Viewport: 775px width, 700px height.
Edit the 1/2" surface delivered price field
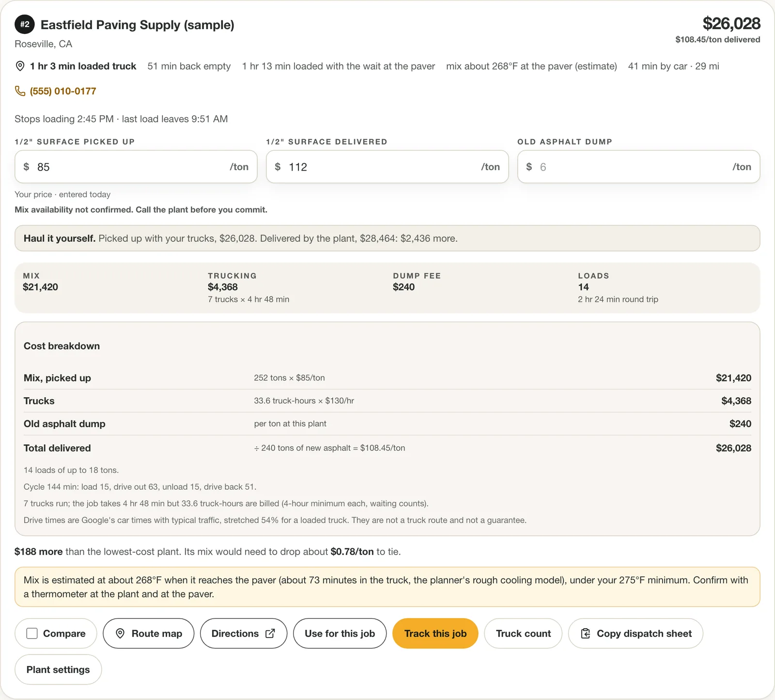pos(387,167)
